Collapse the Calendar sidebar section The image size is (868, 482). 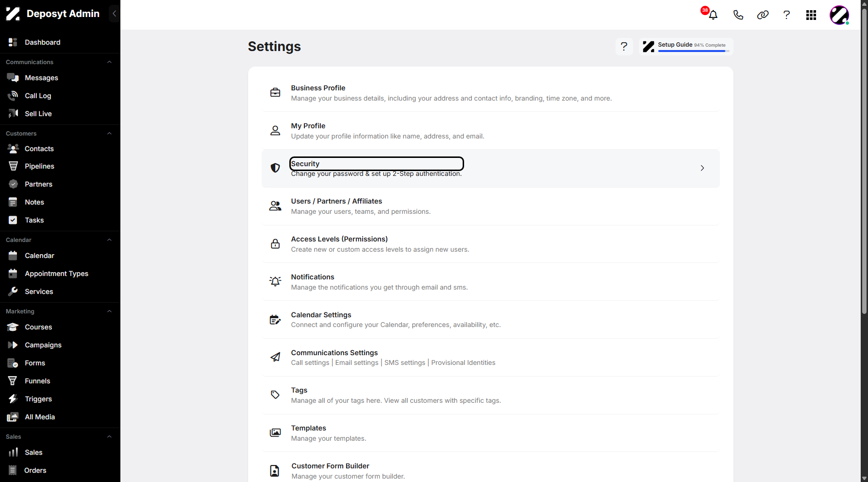click(x=109, y=240)
